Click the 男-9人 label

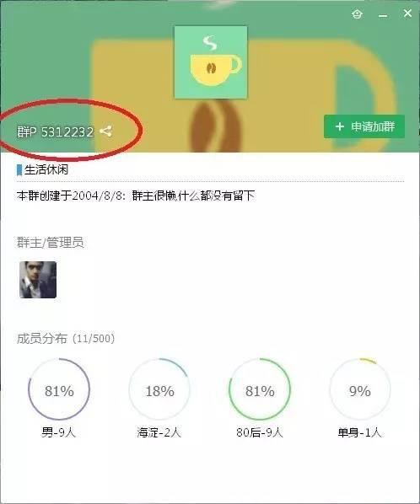[58, 432]
